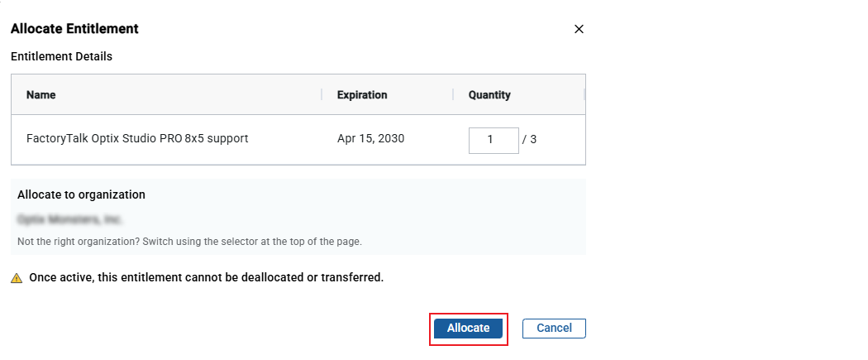Click separator between Expiration and Quantity columns
The height and width of the screenshot is (360, 868).
453,95
